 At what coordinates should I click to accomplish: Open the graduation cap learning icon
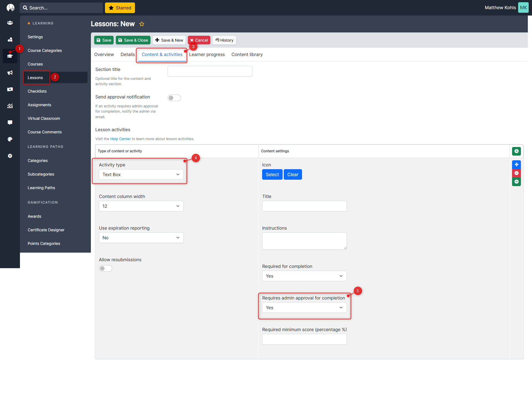10,56
